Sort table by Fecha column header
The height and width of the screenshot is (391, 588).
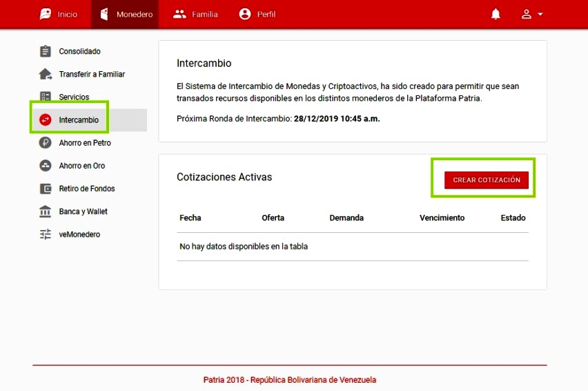pyautogui.click(x=190, y=218)
